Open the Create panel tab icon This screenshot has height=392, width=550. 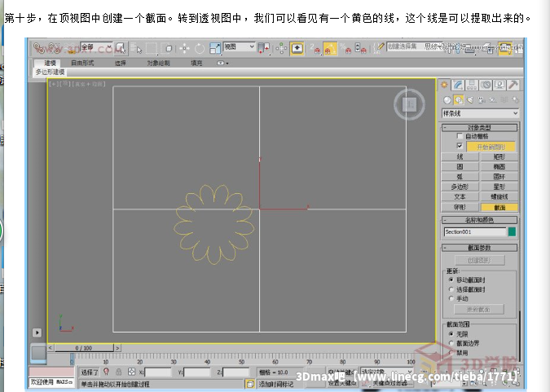pos(444,85)
